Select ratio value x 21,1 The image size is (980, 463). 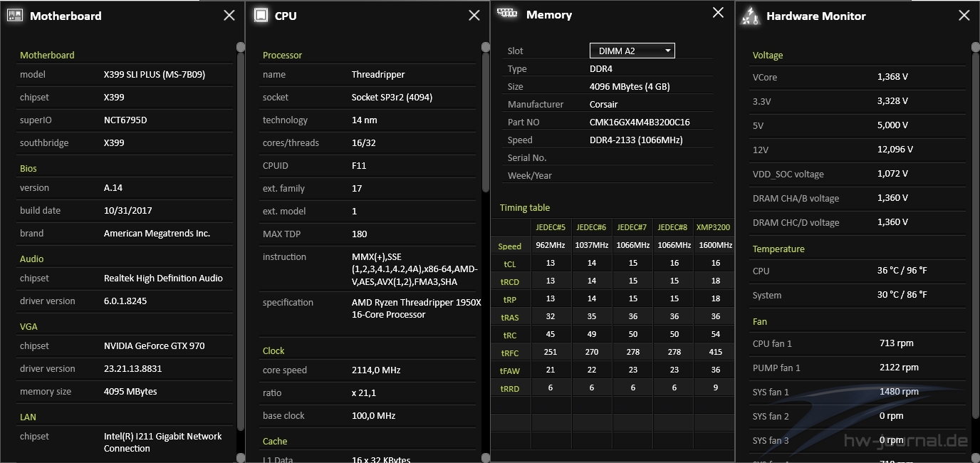[x=364, y=392]
